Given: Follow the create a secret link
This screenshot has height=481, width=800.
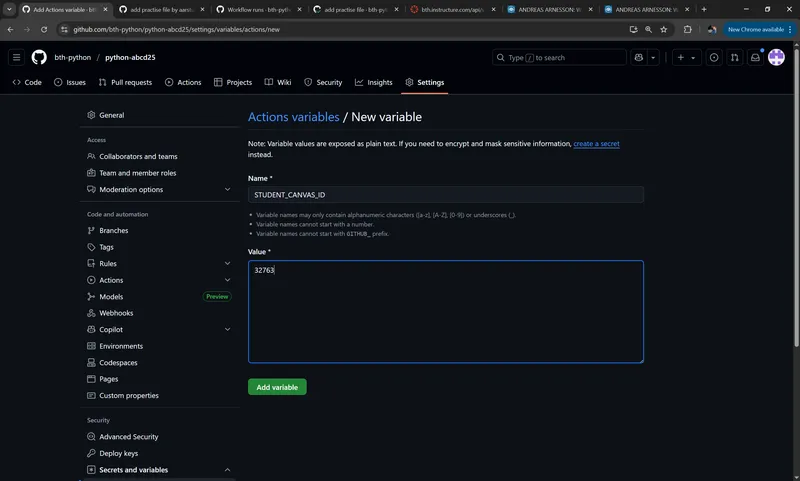Looking at the screenshot, I should [596, 144].
